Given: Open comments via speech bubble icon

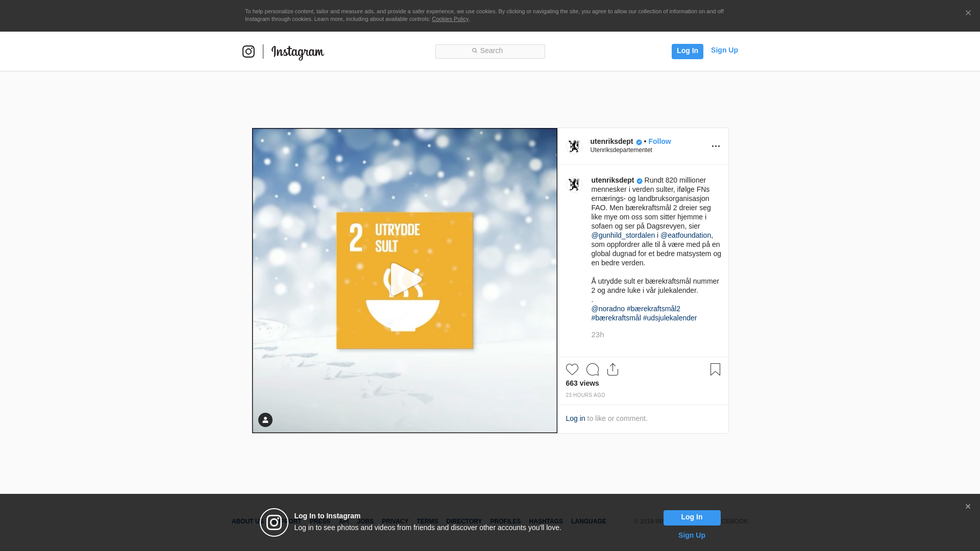Looking at the screenshot, I should (x=593, y=369).
